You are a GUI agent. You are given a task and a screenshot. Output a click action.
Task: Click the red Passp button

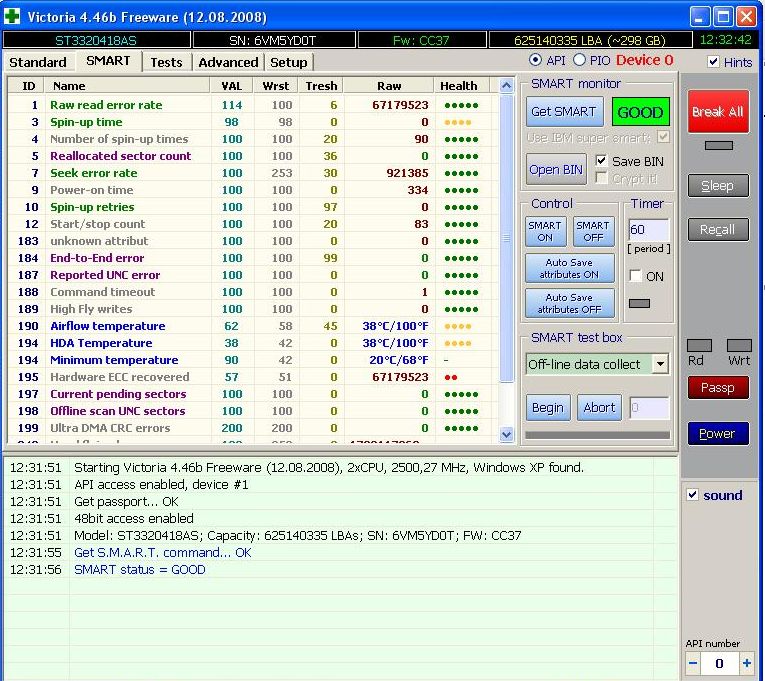coord(718,387)
